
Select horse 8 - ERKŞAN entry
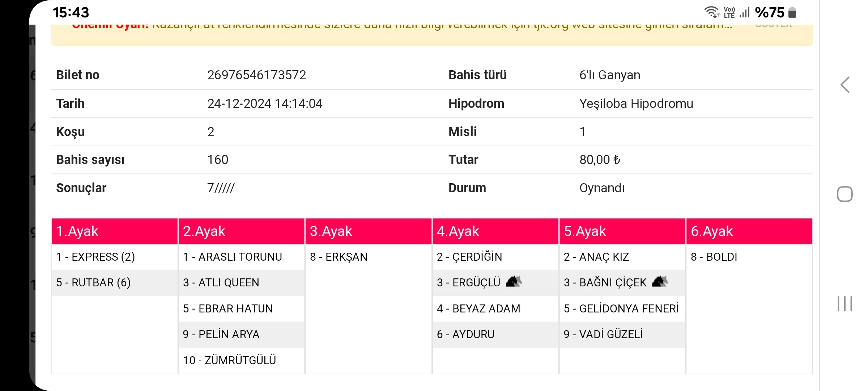click(x=339, y=257)
